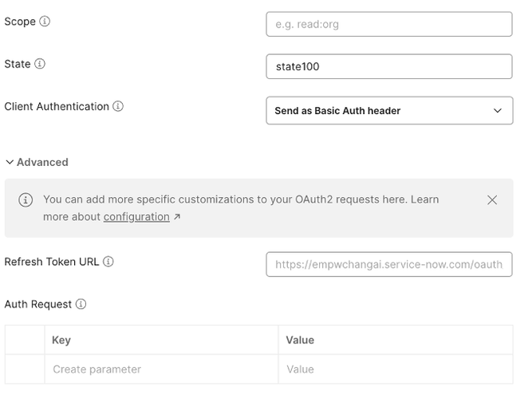Click the Key column header
Viewport: 532px width, 399px height.
point(61,340)
